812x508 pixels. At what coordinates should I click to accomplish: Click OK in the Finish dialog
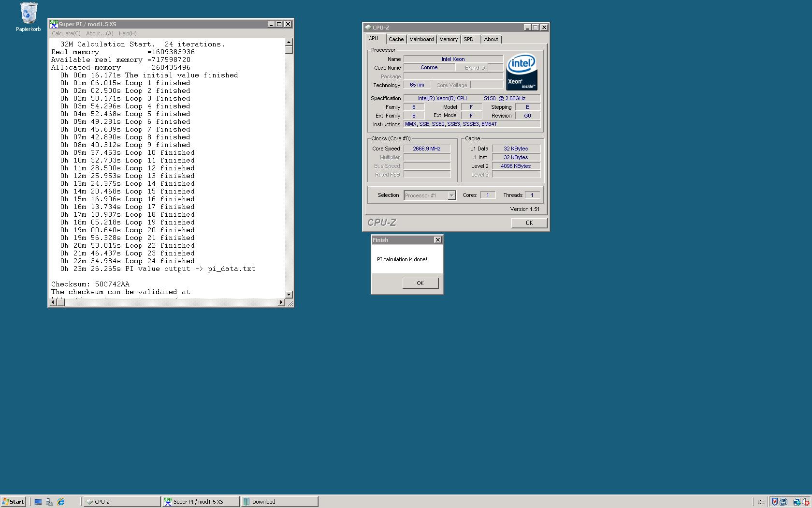[420, 283]
